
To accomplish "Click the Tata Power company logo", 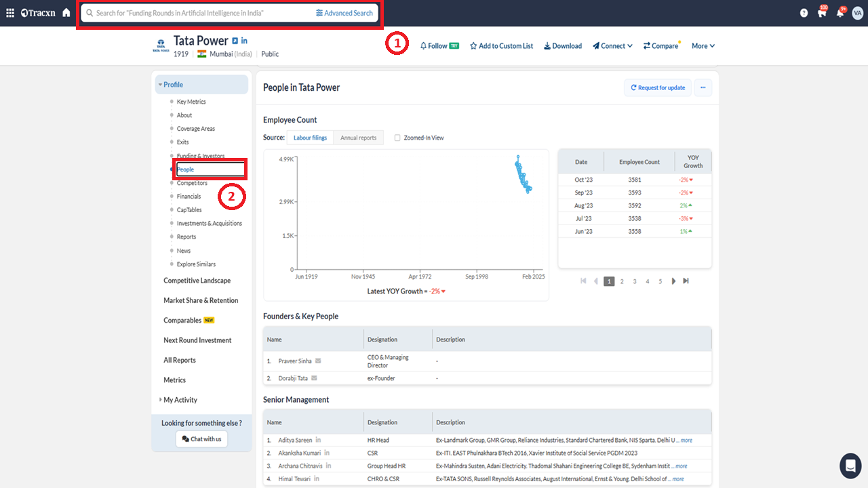I will coord(161,46).
